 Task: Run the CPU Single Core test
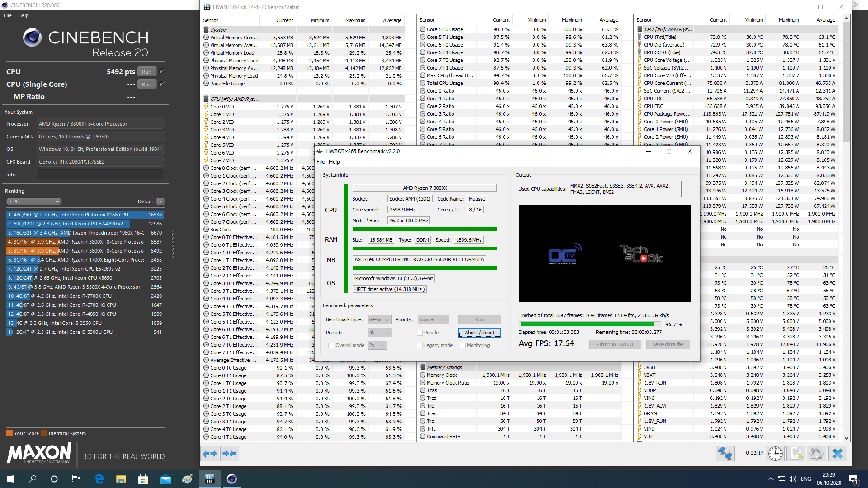click(146, 84)
